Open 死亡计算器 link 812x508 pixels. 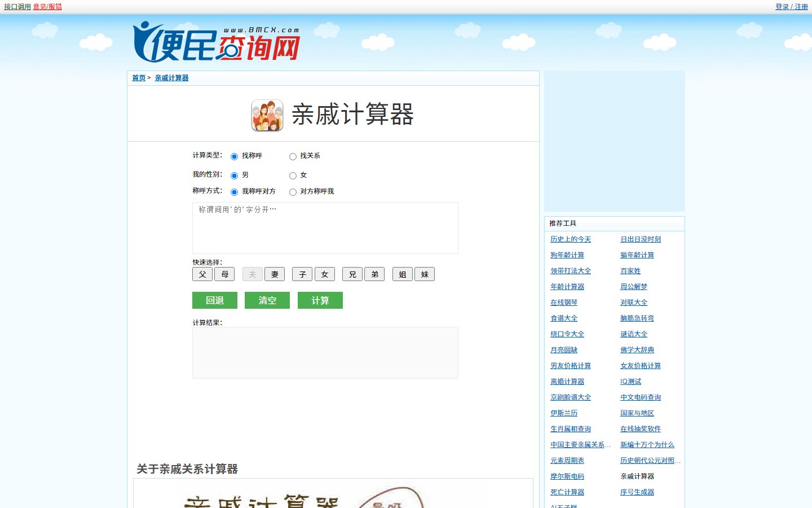(567, 492)
